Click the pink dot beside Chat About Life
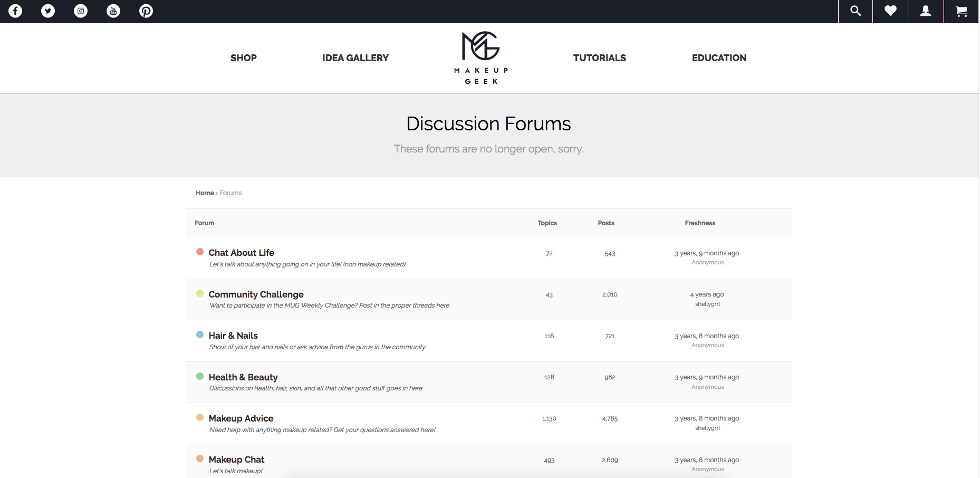The image size is (980, 478). click(200, 252)
